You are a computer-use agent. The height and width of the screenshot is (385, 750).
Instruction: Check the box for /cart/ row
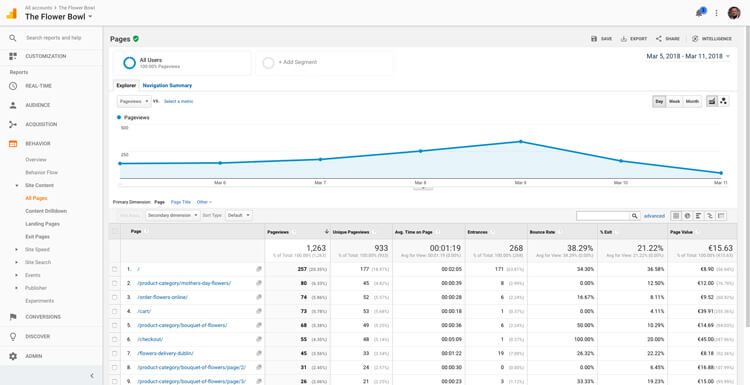115,311
